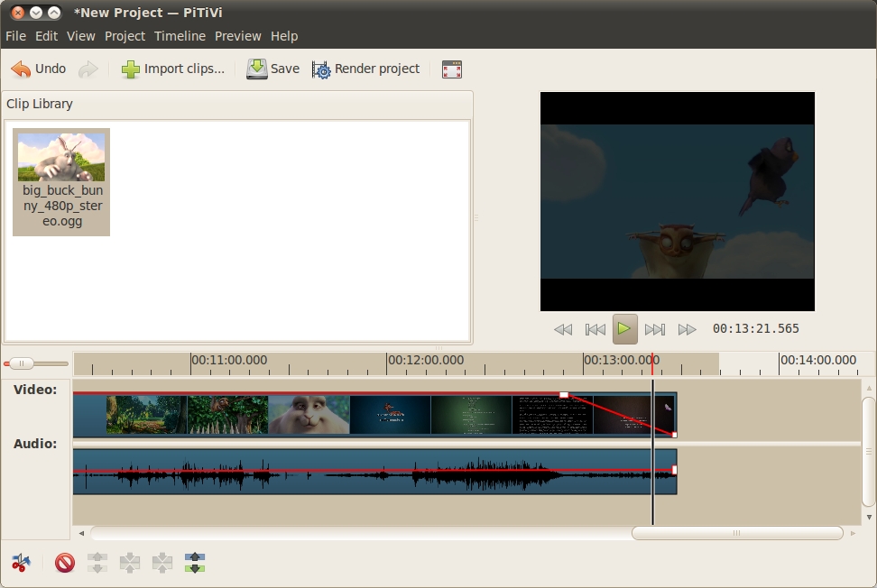Image resolution: width=877 pixels, height=588 pixels.
Task: Open the Timeline menu
Action: tap(180, 36)
